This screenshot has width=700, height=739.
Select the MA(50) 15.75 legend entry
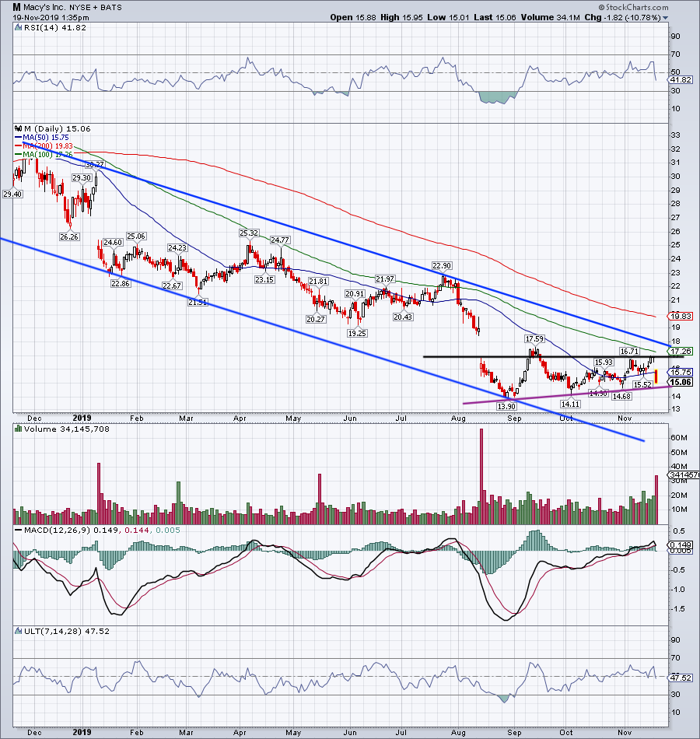coord(42,137)
